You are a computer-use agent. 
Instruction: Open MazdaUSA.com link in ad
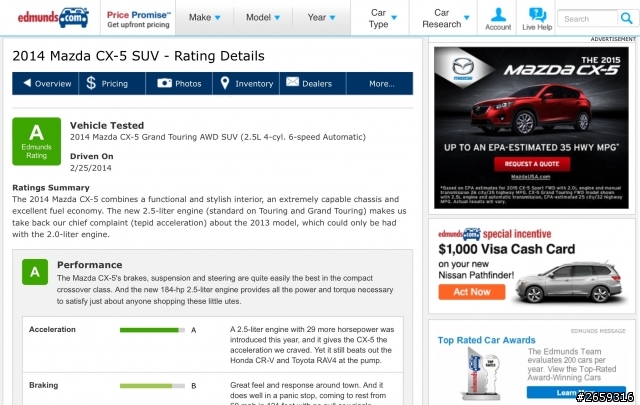531,177
